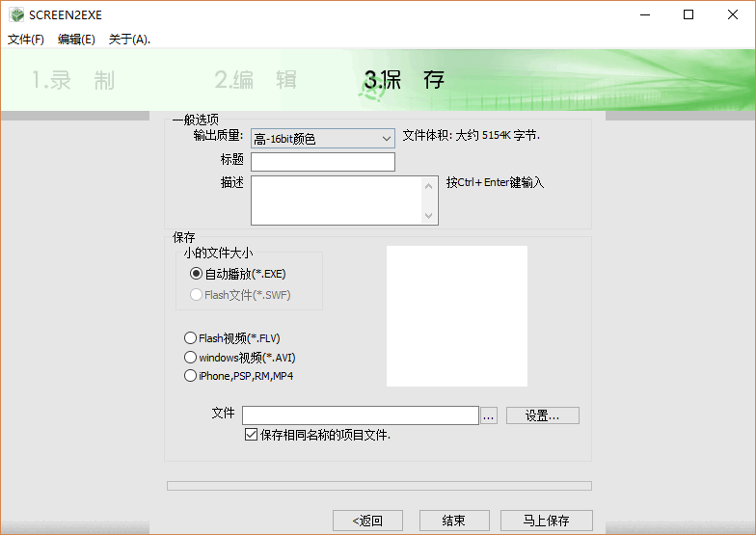Click description scrollbar up arrow
Screen dimensions: 756x535
pyautogui.click(x=428, y=186)
